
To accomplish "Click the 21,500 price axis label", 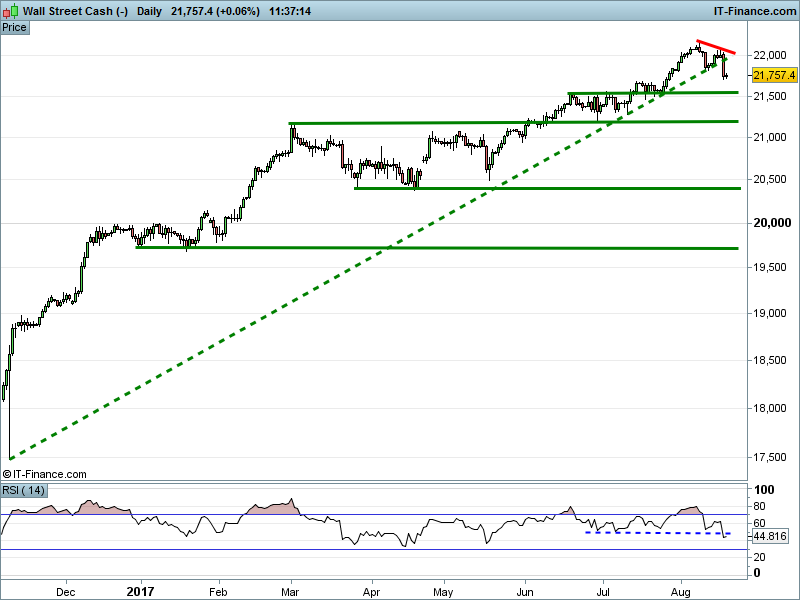I will [769, 96].
